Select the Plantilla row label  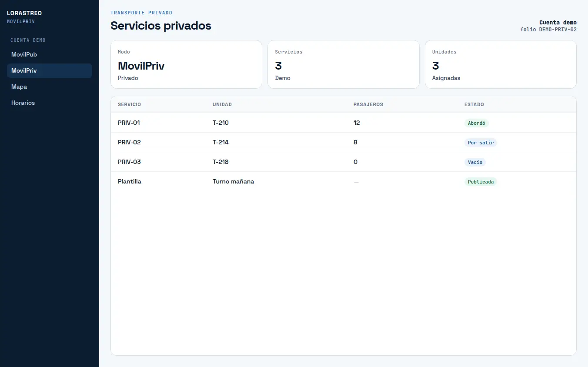[x=130, y=181]
